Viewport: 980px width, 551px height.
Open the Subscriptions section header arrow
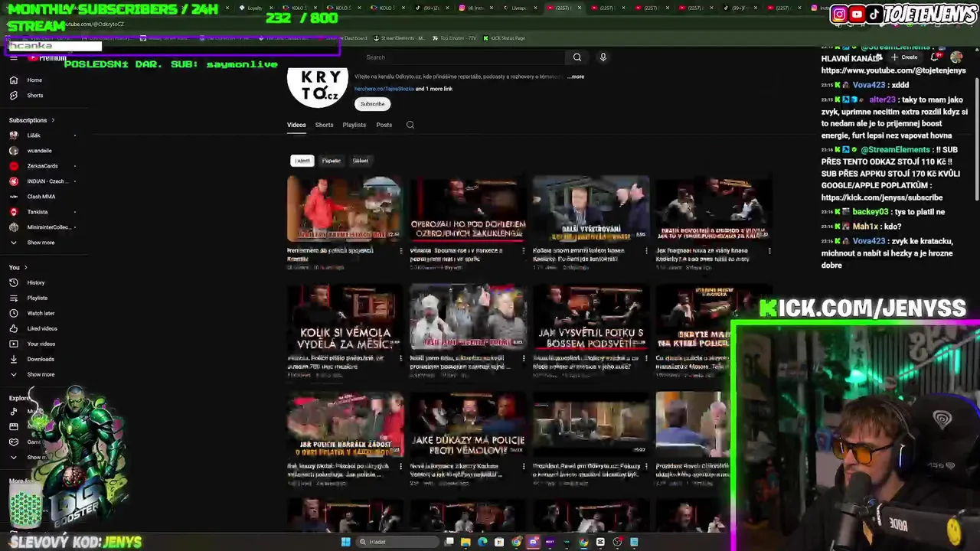click(x=53, y=120)
